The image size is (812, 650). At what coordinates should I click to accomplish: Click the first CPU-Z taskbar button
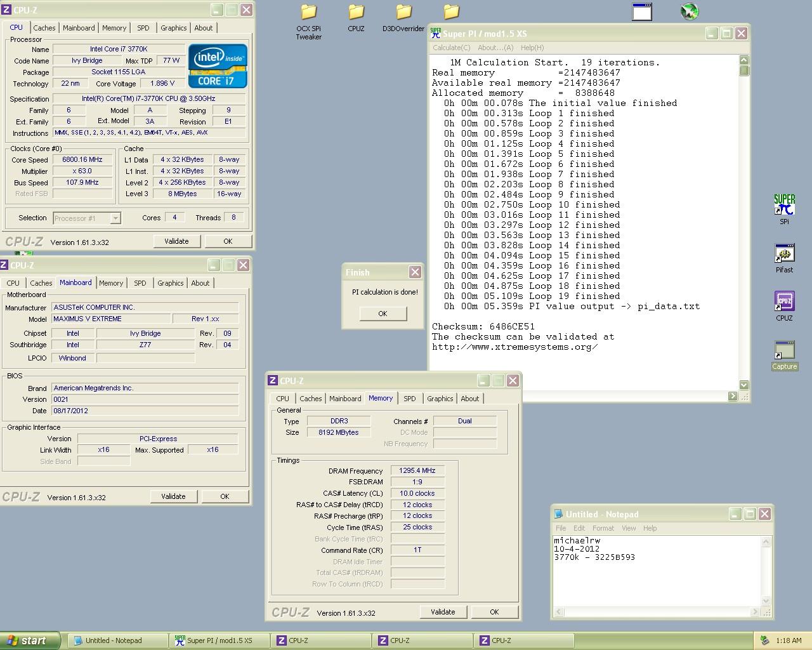[x=320, y=640]
